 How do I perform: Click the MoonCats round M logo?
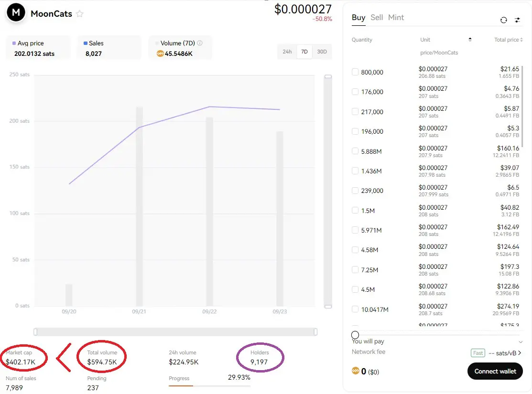pyautogui.click(x=16, y=13)
